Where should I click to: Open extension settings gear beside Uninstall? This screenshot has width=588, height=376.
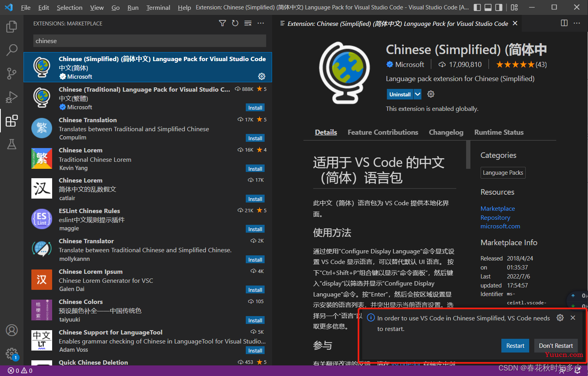[431, 94]
